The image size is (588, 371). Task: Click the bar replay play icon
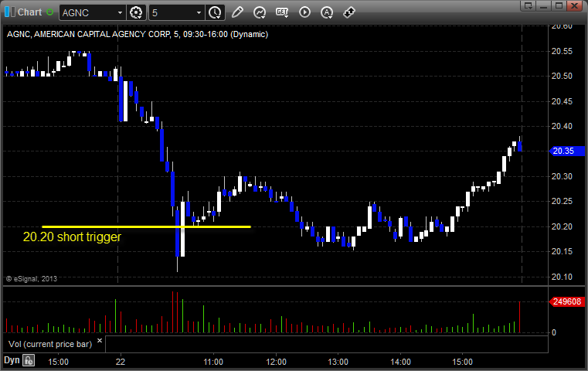[x=304, y=12]
